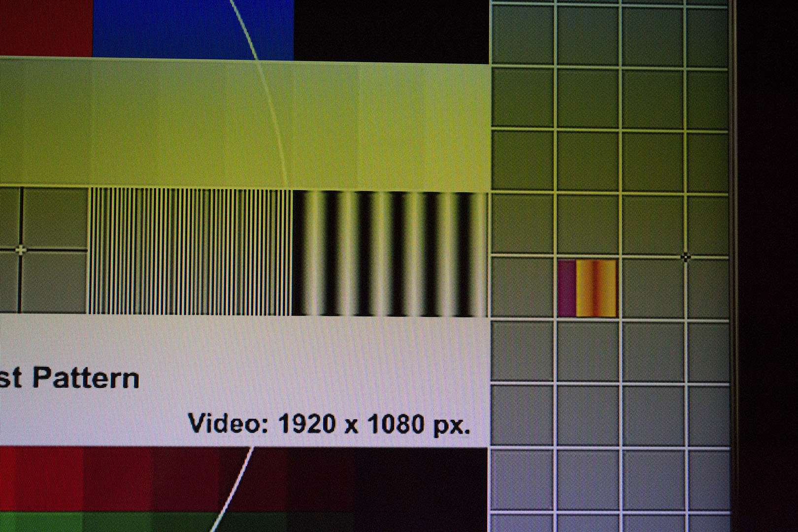Click the white crosshair marker at left edge
This screenshot has width=798, height=532.
pos(20,250)
